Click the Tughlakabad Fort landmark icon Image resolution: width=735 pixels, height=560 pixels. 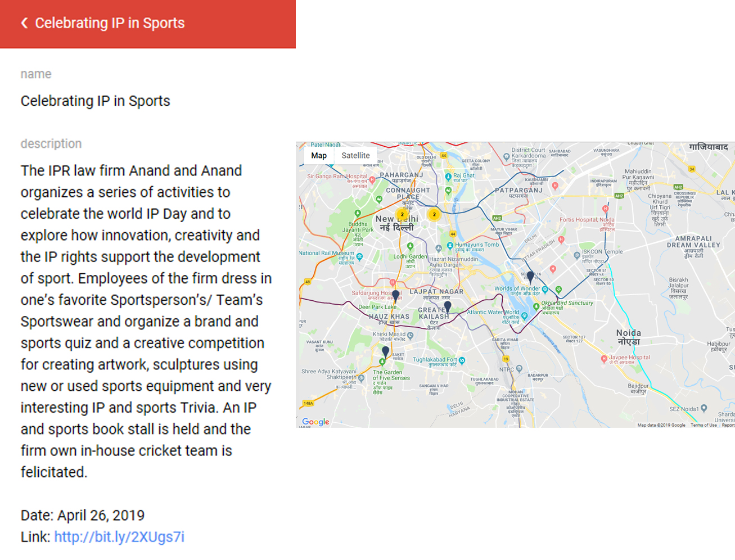(x=462, y=360)
